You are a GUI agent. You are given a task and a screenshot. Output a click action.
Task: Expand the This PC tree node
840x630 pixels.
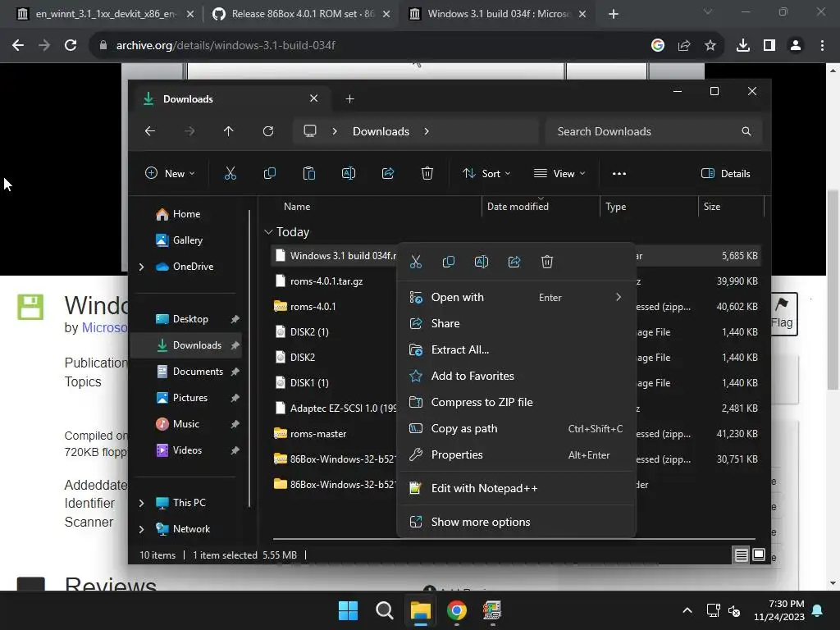(141, 503)
